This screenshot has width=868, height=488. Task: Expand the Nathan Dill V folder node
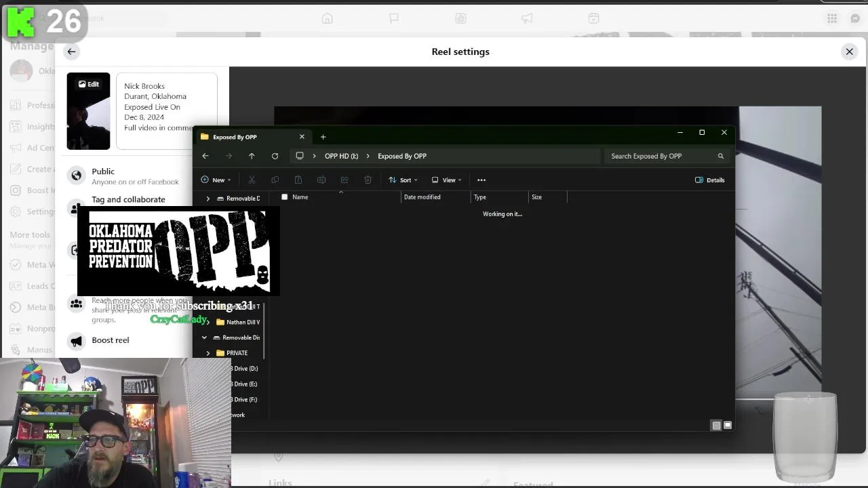point(208,322)
